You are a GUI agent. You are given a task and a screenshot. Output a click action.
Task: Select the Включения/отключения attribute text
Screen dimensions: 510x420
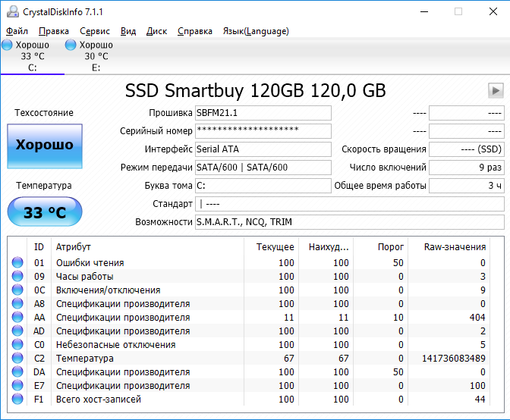pyautogui.click(x=109, y=290)
